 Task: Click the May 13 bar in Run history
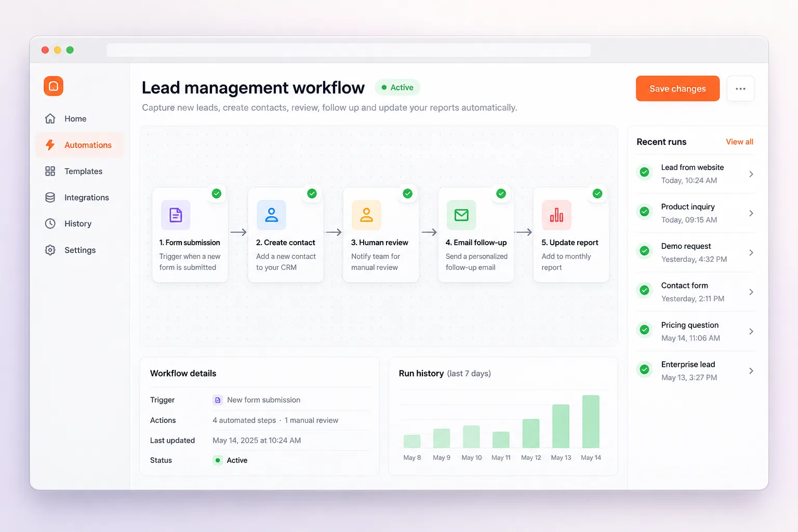point(561,426)
